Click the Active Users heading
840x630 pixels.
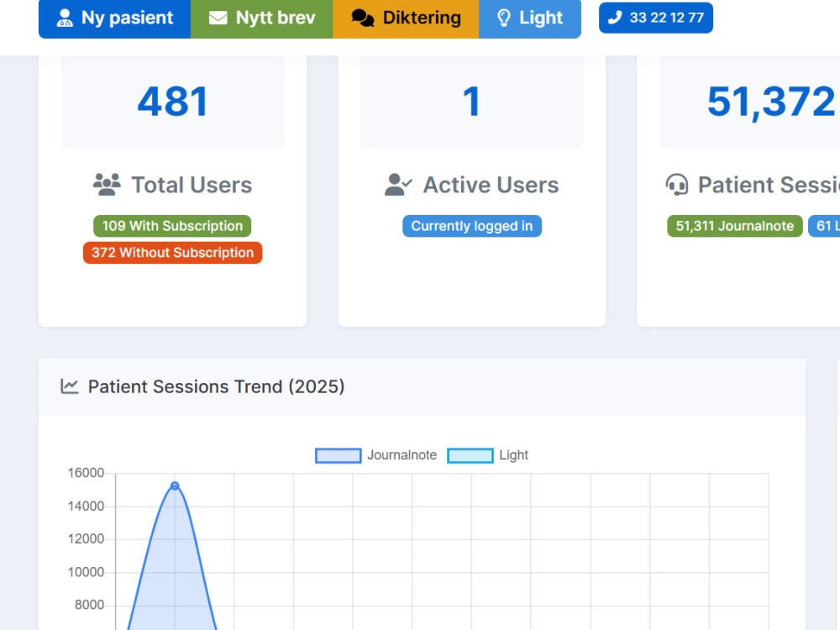[x=491, y=185]
